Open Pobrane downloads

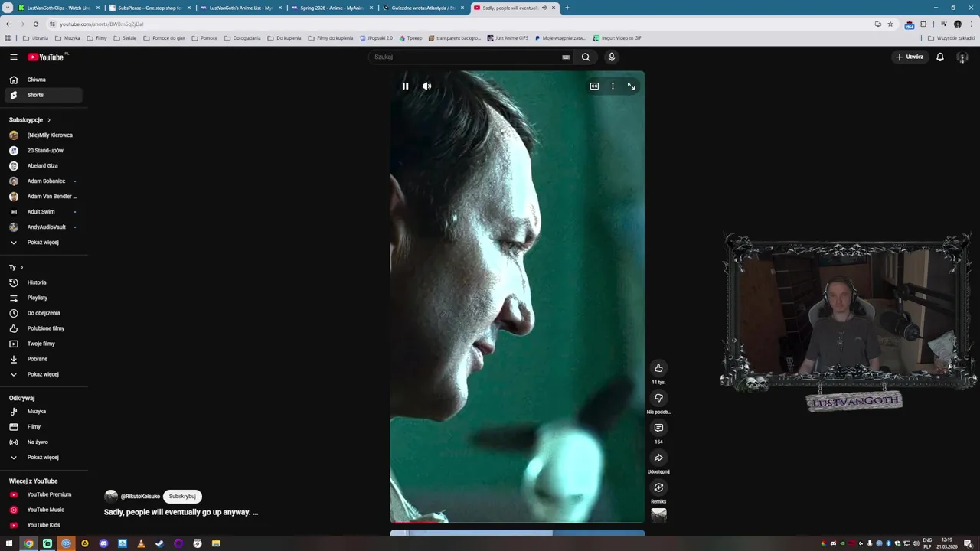pos(44,359)
